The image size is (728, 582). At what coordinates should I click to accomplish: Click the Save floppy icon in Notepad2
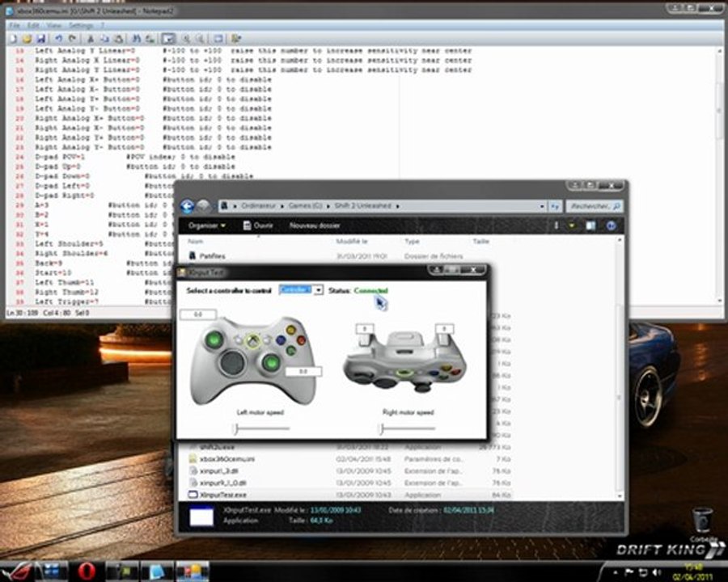click(41, 39)
